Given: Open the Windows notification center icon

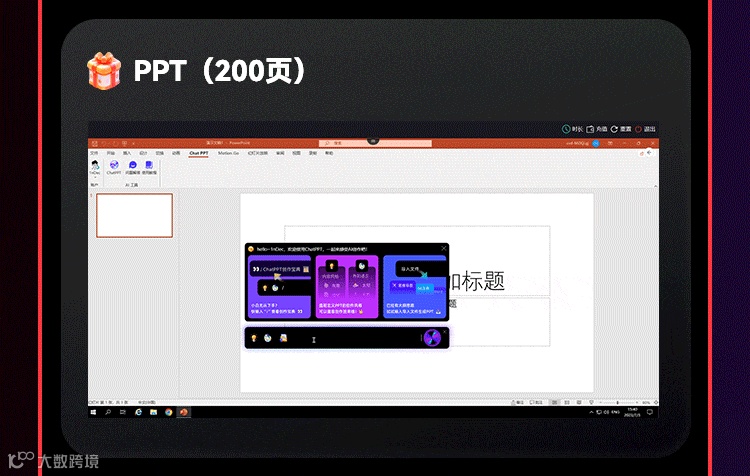Looking at the screenshot, I should coord(650,412).
